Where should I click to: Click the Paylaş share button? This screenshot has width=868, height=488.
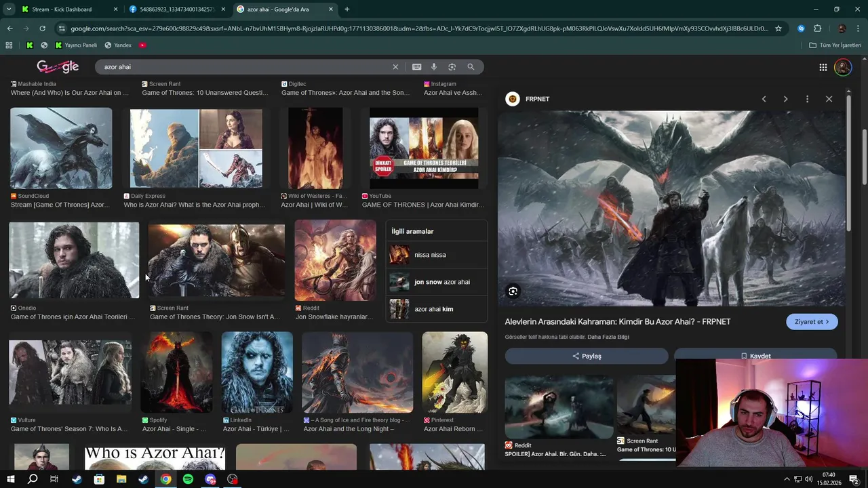(587, 356)
